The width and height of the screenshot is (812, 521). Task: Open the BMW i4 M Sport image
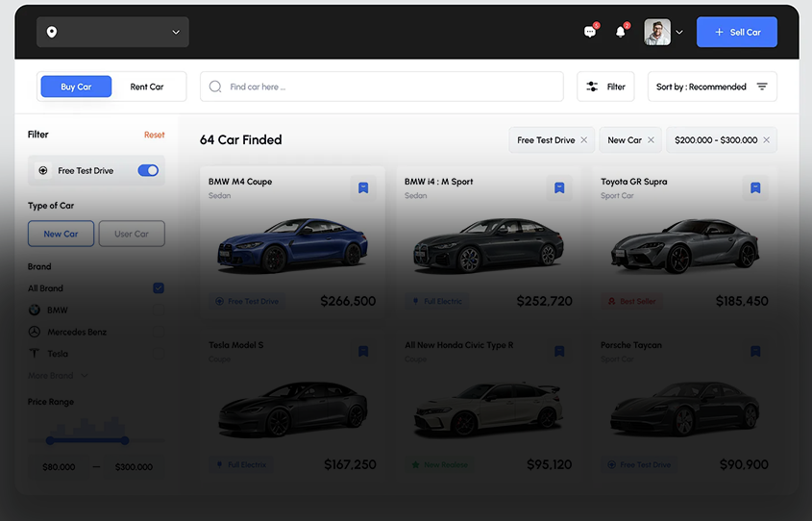[488, 245]
